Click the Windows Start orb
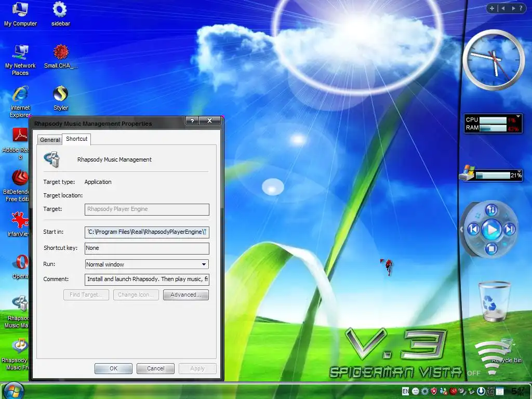This screenshot has height=399, width=532. tap(14, 391)
